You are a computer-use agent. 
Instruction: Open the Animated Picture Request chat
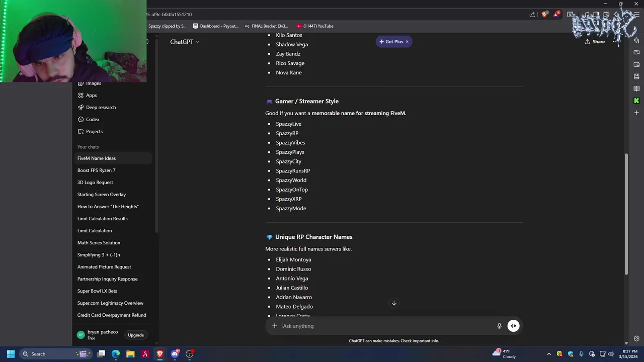point(113,267)
